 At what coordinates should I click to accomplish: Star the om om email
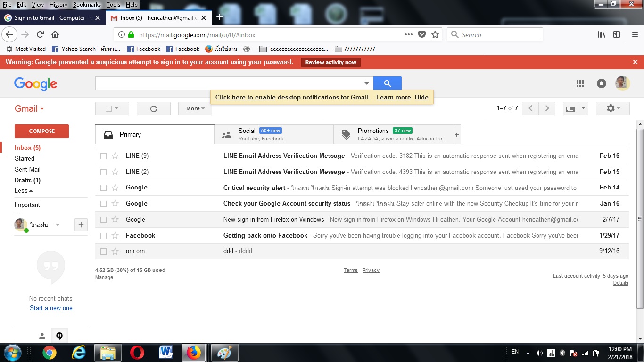point(115,251)
